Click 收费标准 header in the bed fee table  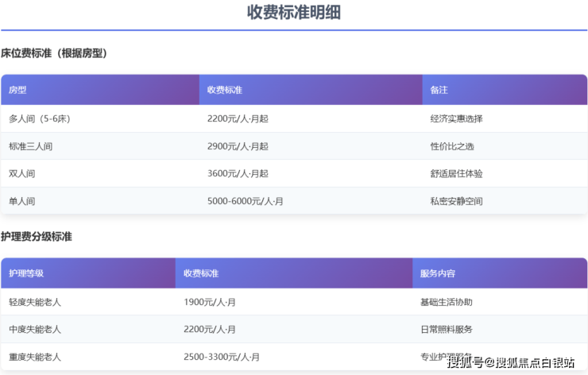click(x=225, y=90)
